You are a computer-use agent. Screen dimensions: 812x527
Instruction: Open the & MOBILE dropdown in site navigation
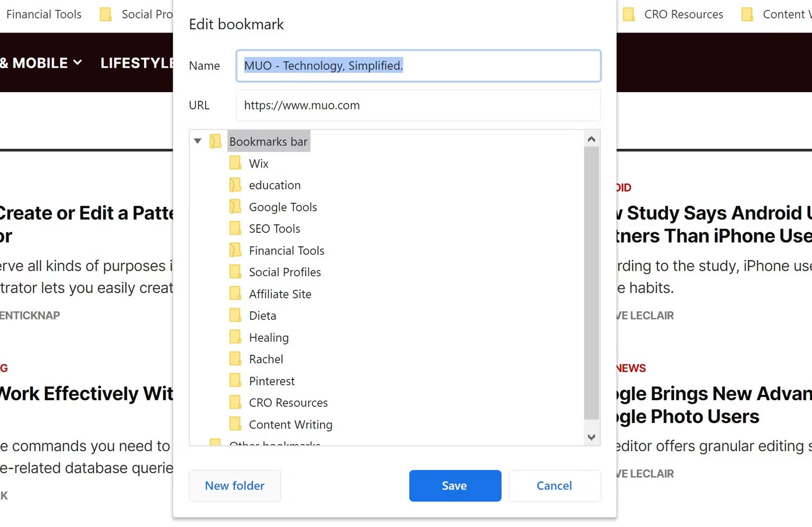click(x=41, y=63)
